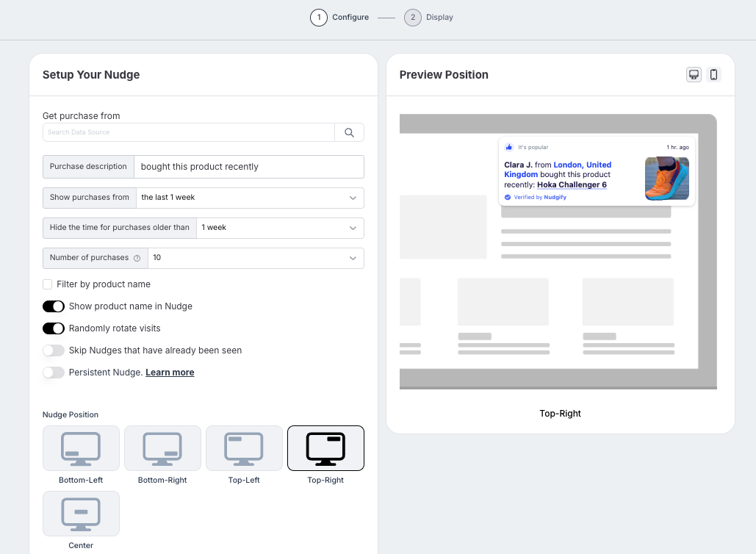Viewport: 756px width, 554px height.
Task: Click the Preview Position heading
Action: tap(444, 75)
